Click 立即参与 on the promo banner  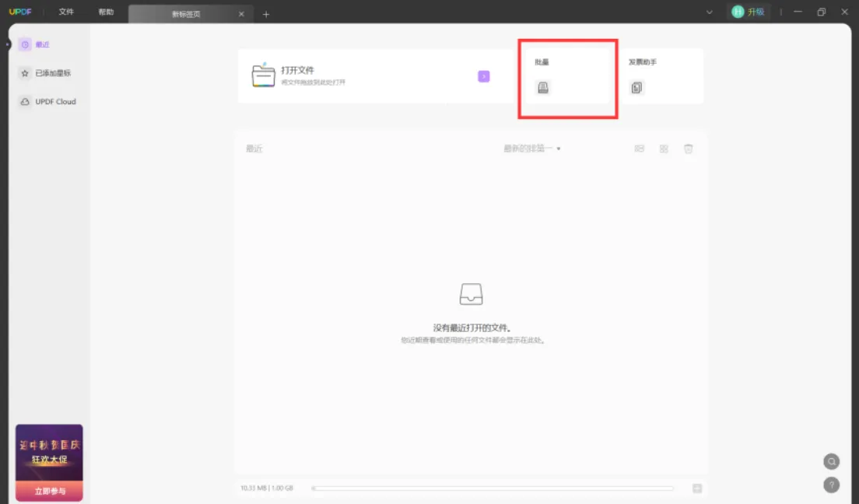coord(49,491)
